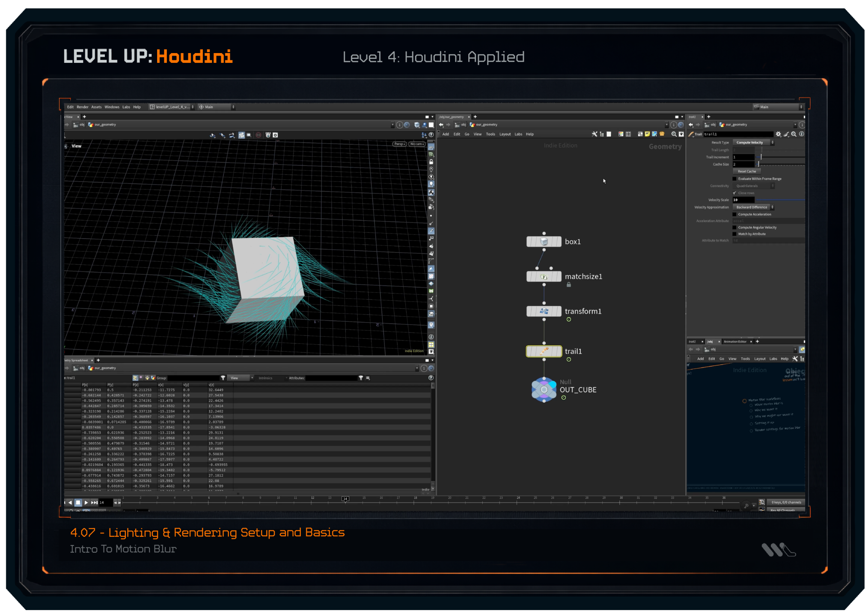The width and height of the screenshot is (868, 616).
Task: Open the Result Type dropdown
Action: 753,142
